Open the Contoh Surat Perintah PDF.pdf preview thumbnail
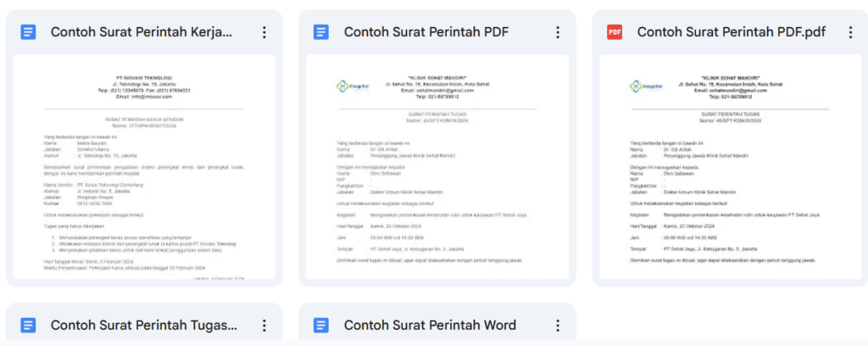 pyautogui.click(x=731, y=187)
